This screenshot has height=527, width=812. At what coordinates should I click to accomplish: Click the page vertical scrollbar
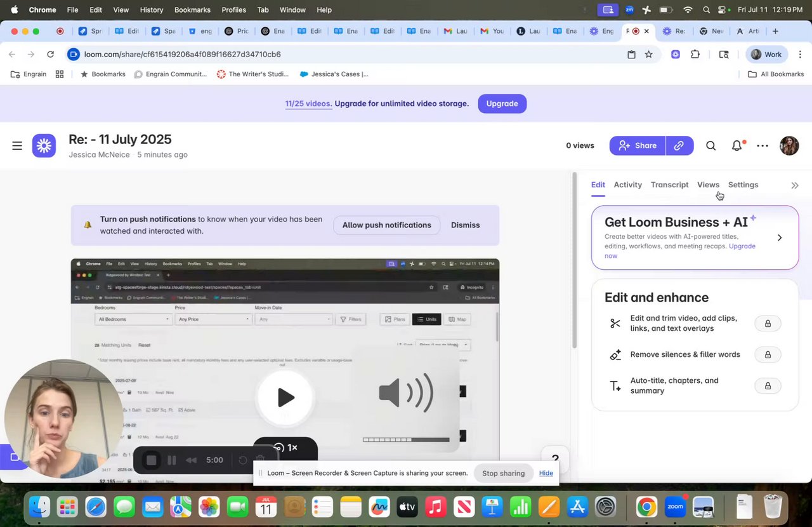coord(574,262)
